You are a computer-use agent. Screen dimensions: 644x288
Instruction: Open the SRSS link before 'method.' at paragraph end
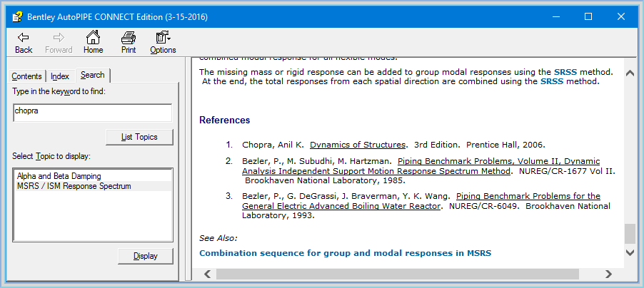point(552,81)
